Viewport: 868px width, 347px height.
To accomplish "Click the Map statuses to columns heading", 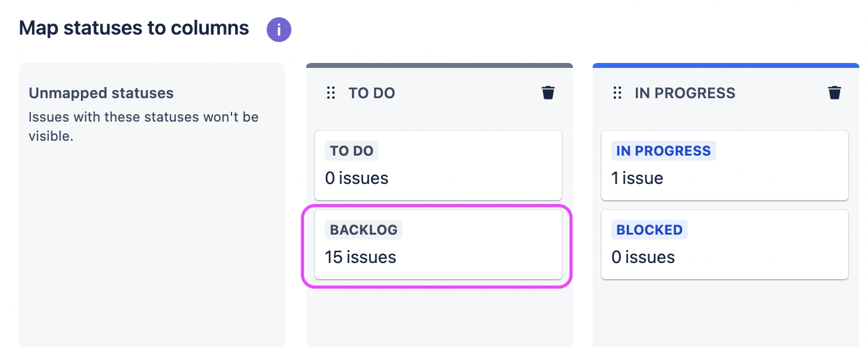I will tap(134, 28).
